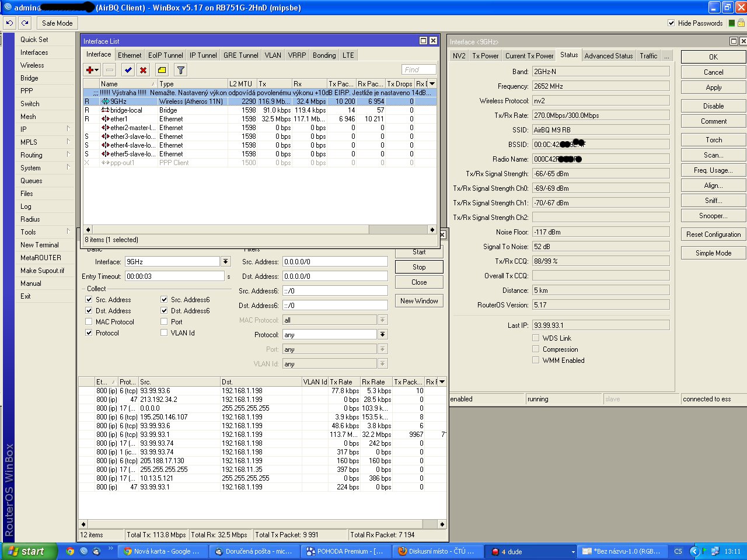Open the MAC Protocol dropdown set to all
Viewport: 747px width, 560px height.
coord(383,319)
